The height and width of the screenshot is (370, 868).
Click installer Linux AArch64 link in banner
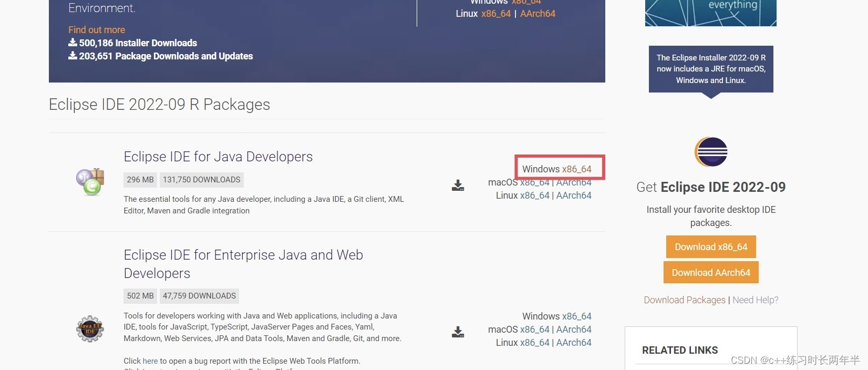[538, 14]
